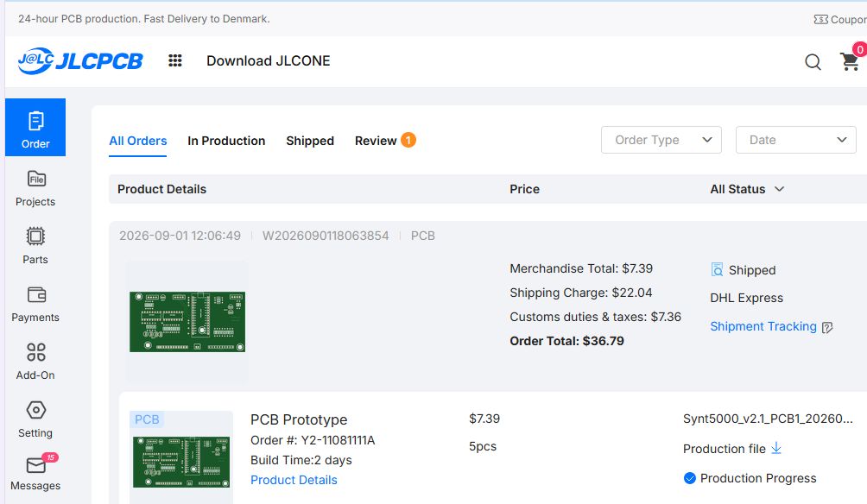Go to Projects in the sidebar
The height and width of the screenshot is (504, 867).
[35, 188]
